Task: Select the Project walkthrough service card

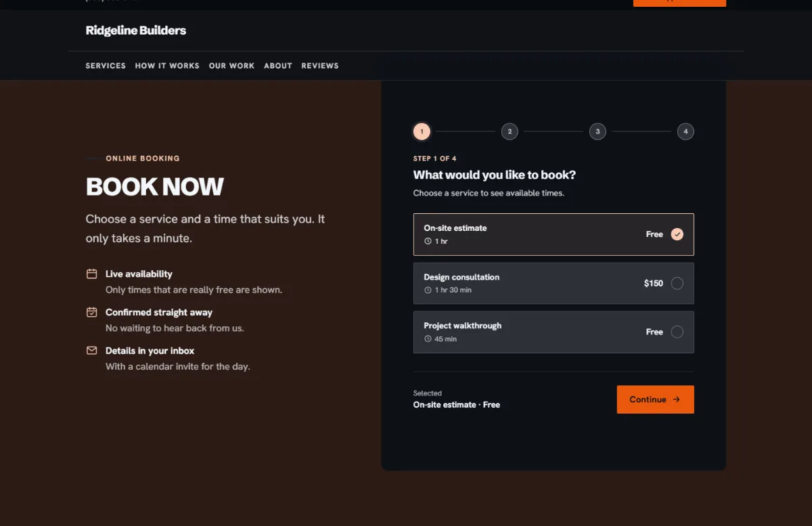Action: [x=554, y=332]
